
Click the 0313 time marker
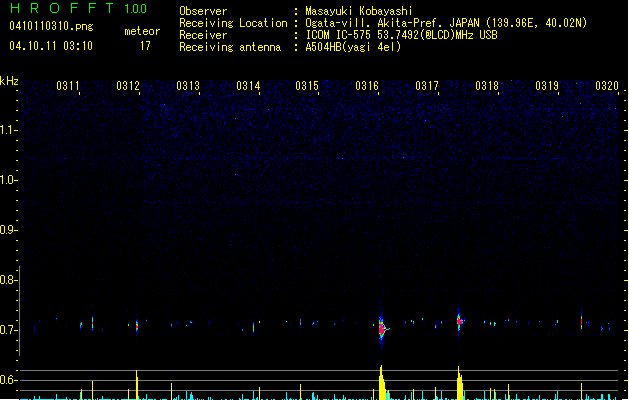point(188,86)
